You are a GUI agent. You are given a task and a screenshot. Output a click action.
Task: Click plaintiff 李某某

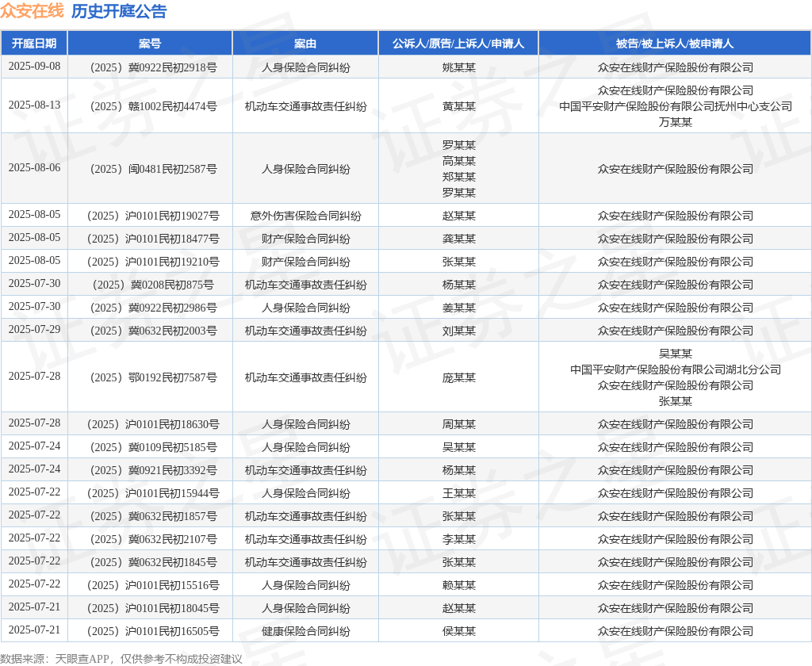459,539
